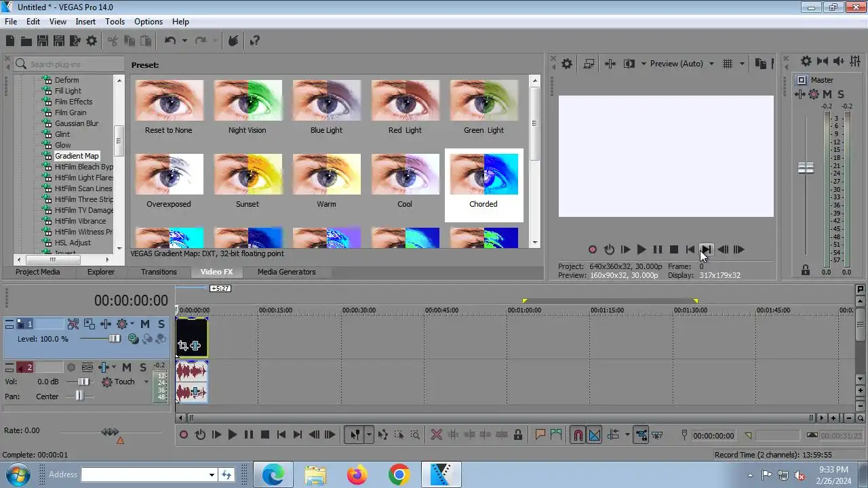Select HSL Adjust plug-in
This screenshot has width=868, height=488.
[73, 243]
